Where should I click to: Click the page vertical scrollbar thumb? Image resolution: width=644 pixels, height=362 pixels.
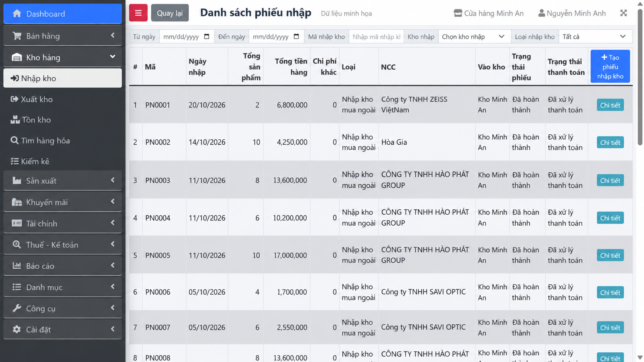coord(640,77)
